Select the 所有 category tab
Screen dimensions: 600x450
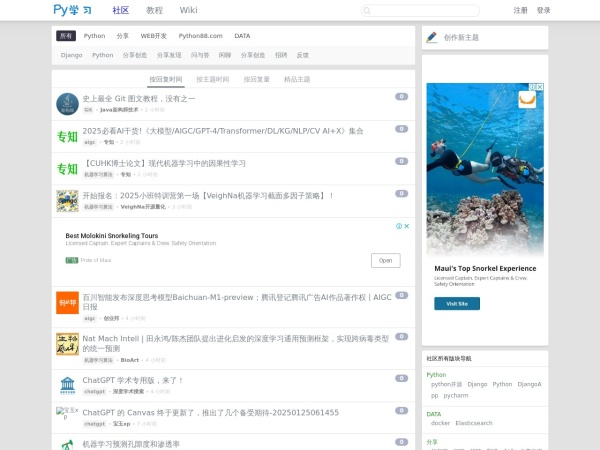tap(66, 35)
